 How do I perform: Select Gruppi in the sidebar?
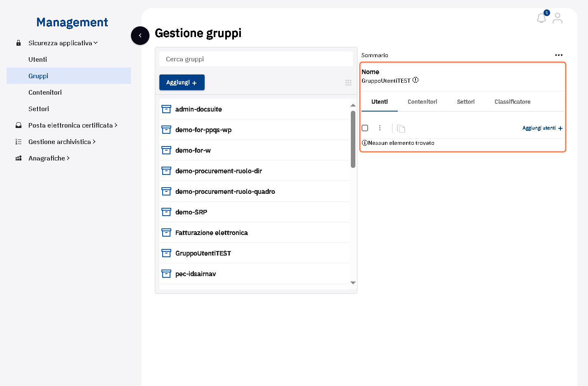[x=69, y=76]
